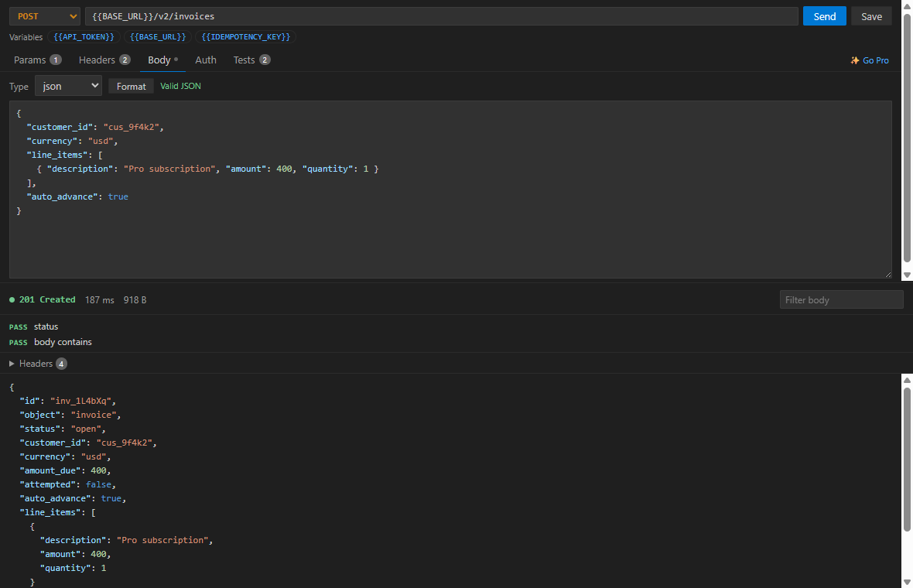This screenshot has height=588, width=913.
Task: Click the "object": "invoice" response line
Action: (70, 415)
